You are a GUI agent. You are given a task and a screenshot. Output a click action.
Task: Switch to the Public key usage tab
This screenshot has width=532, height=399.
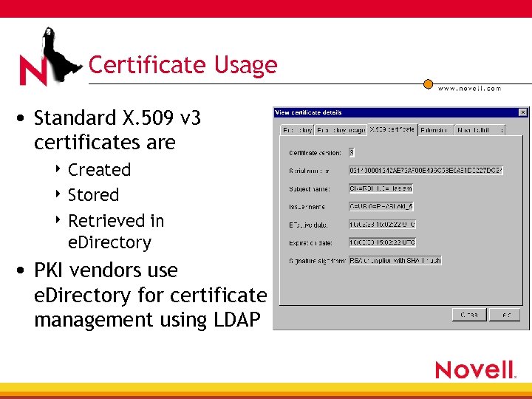click(x=341, y=130)
